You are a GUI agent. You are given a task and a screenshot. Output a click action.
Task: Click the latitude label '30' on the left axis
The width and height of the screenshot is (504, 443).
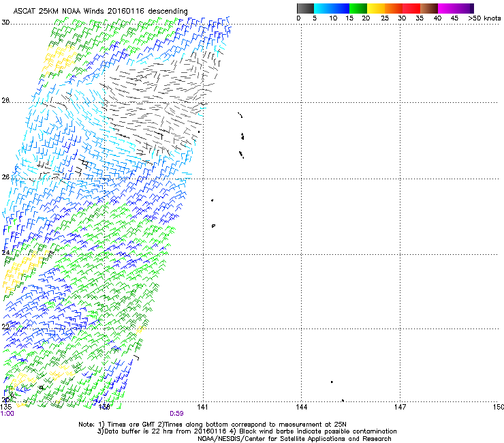(x=5, y=22)
